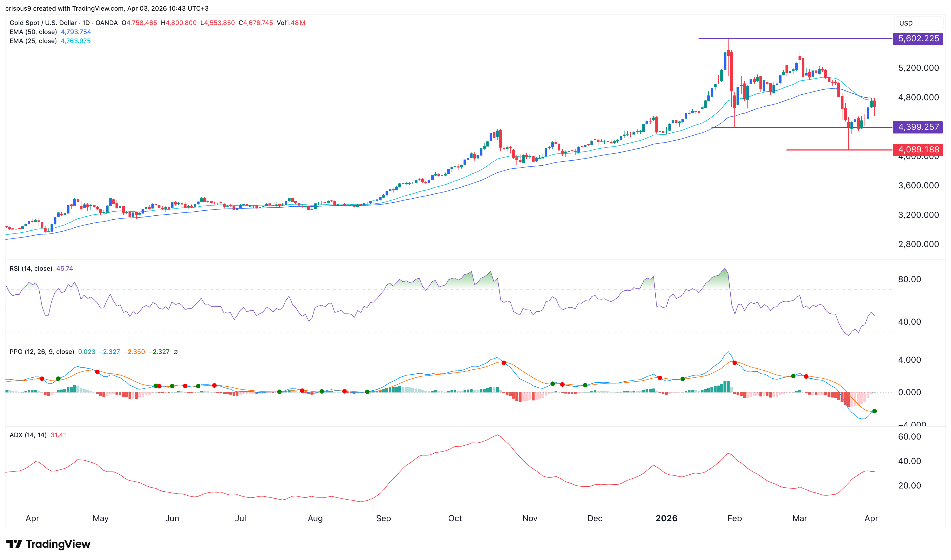Click the red PPO crossover dot near May
Image resolution: width=951 pixels, height=560 pixels.
97,372
